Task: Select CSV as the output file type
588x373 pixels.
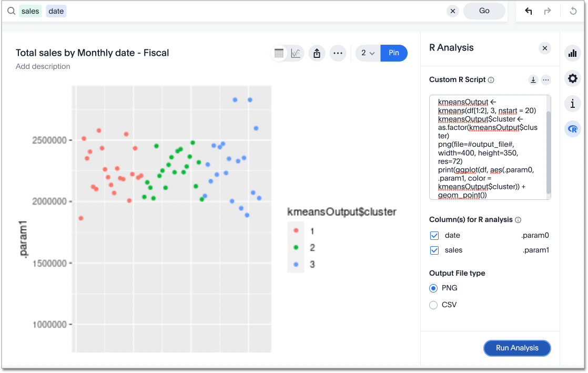Action: pos(433,305)
